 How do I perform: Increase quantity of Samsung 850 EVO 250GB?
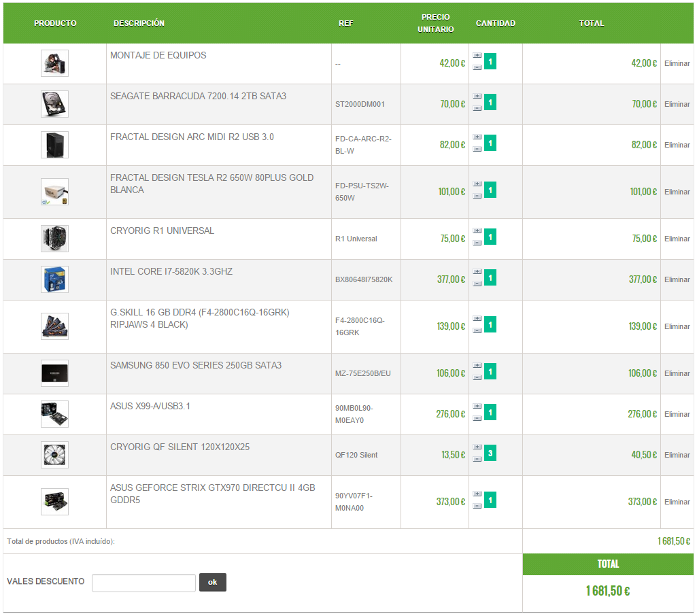click(x=477, y=366)
